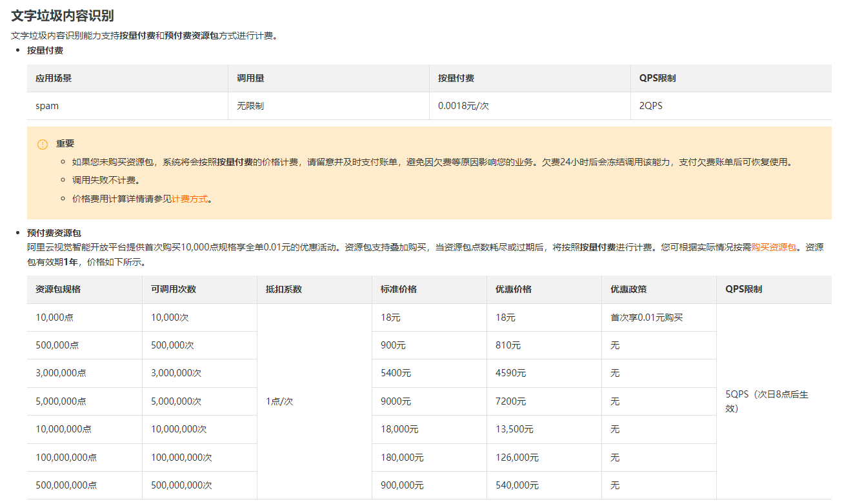Select the 无限制 cell
Viewport: 842px width, 504px height.
329,106
